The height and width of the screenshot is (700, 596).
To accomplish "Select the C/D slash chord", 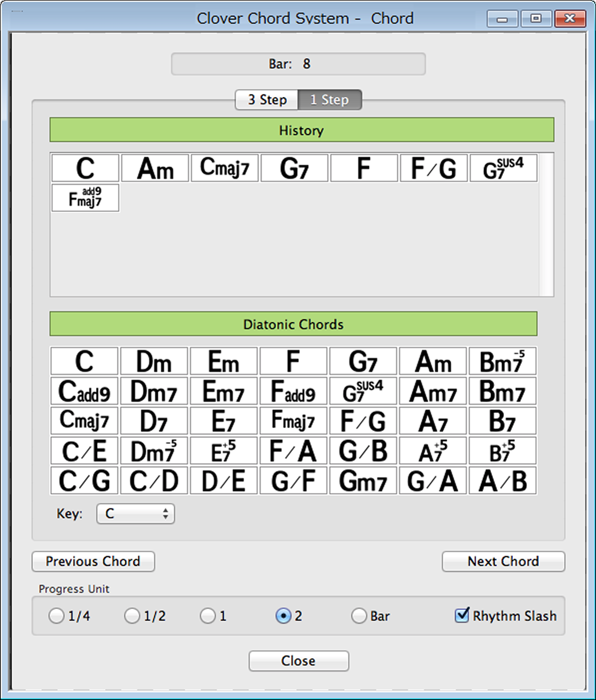I will coord(154,480).
